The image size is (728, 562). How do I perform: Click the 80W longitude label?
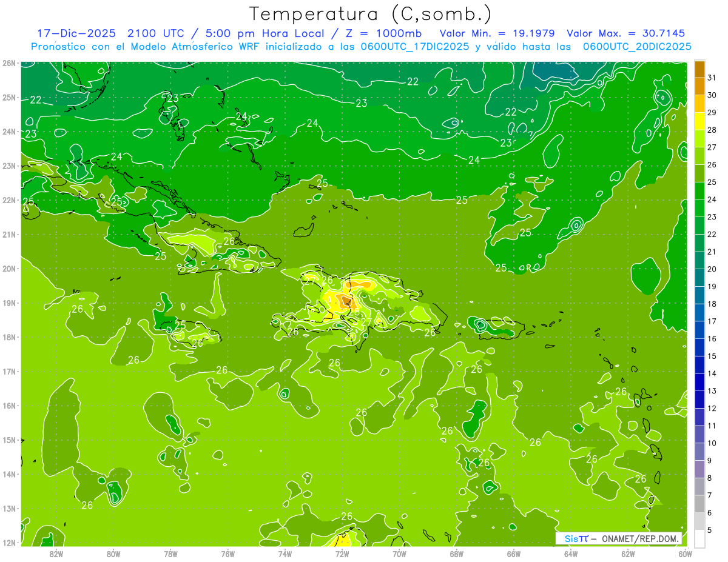(x=113, y=554)
